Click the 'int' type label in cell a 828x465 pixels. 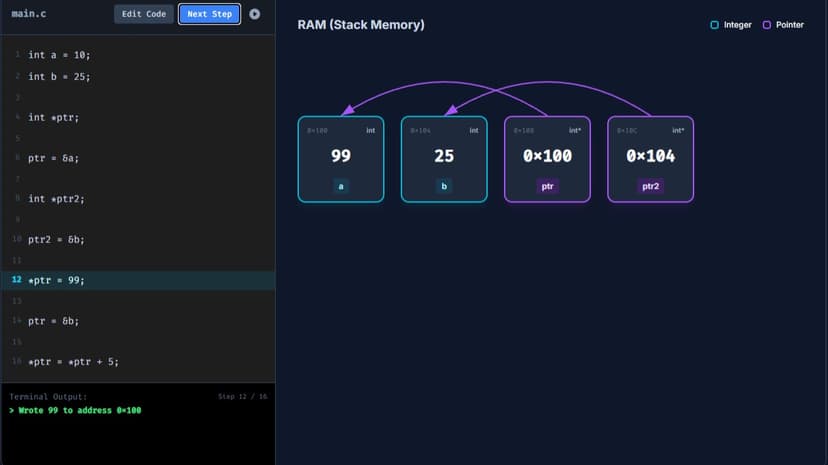[x=371, y=130]
